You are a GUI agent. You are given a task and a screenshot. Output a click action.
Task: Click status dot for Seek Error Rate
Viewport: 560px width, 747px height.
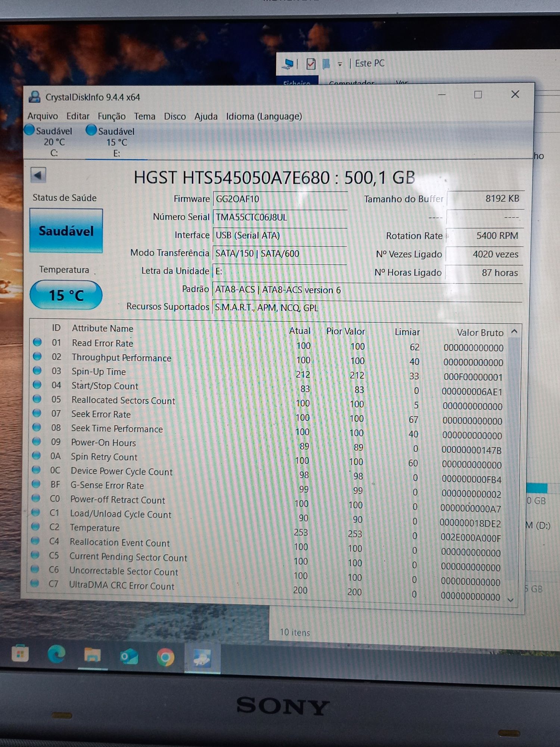pyautogui.click(x=37, y=413)
